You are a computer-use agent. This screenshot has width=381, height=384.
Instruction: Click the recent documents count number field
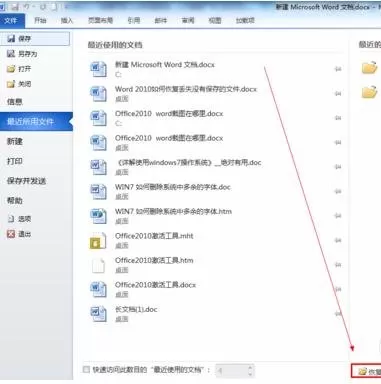231,370
